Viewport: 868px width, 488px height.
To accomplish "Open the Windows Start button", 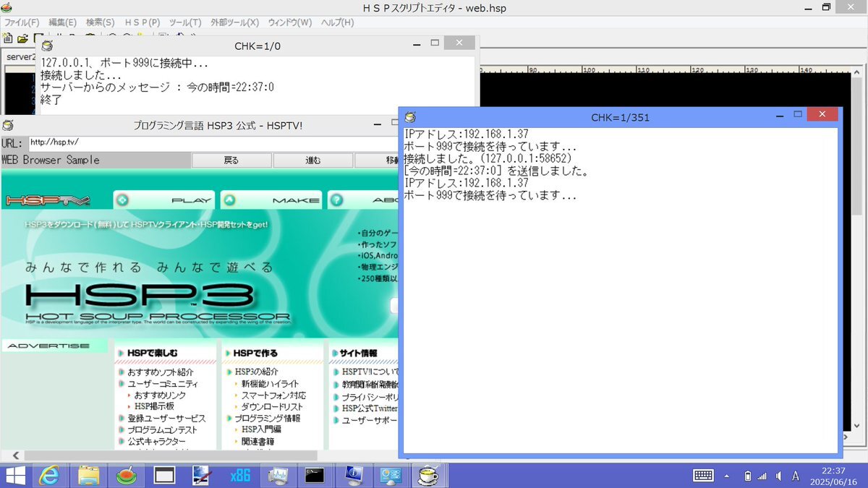I will click(x=14, y=475).
